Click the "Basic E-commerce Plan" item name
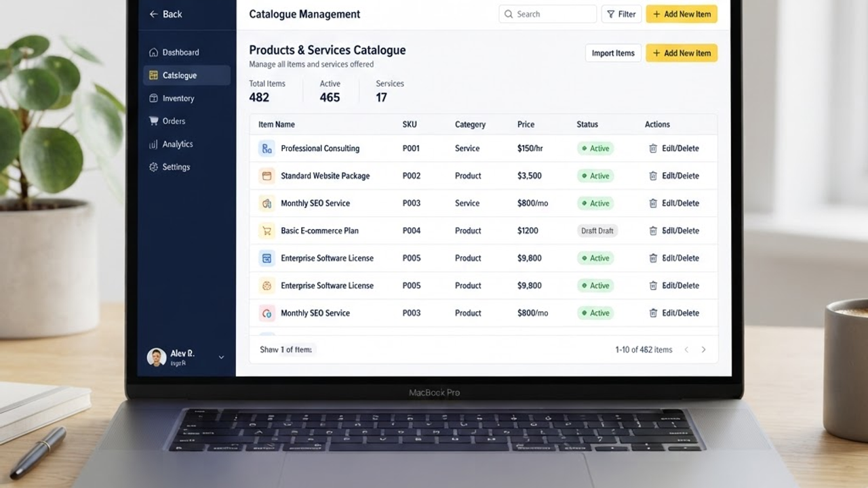868x488 pixels. [x=319, y=230]
